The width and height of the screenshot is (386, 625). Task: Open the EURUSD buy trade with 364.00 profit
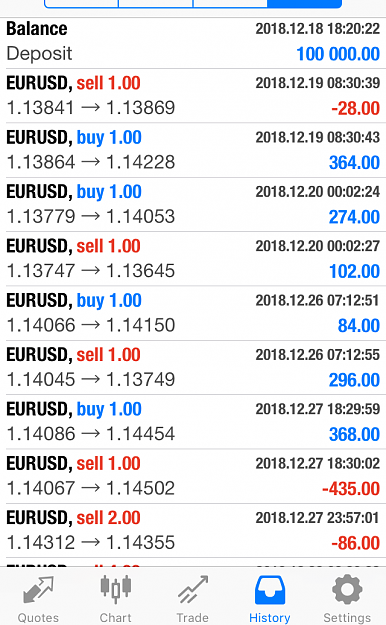[193, 150]
